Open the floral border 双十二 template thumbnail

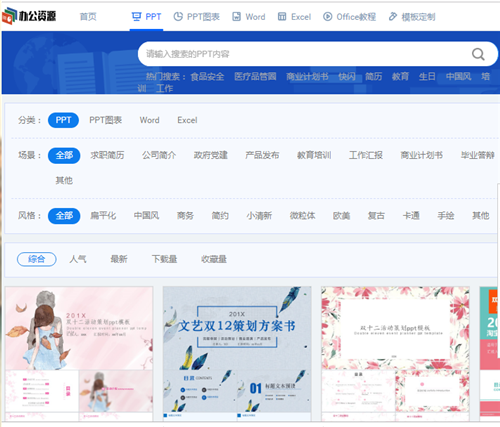[x=395, y=354]
